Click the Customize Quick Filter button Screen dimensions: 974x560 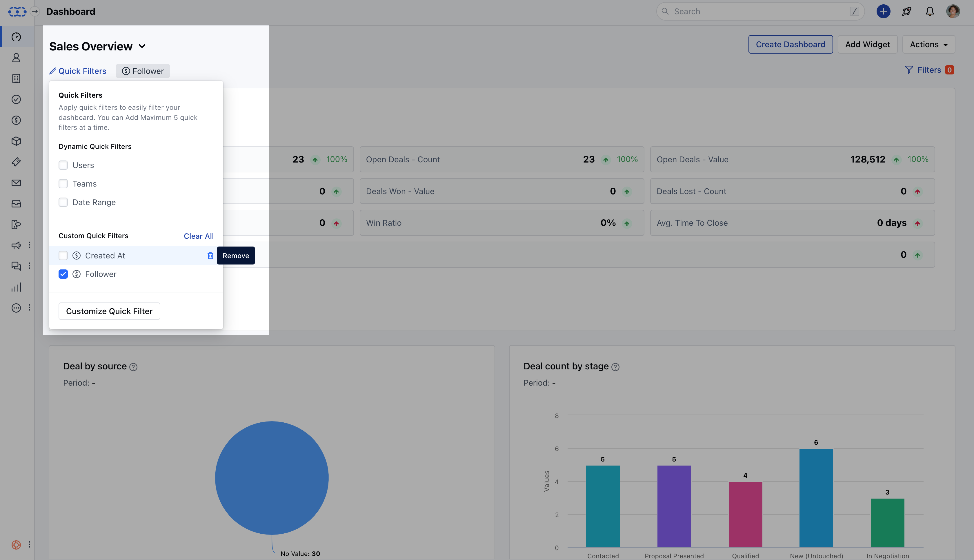(109, 311)
